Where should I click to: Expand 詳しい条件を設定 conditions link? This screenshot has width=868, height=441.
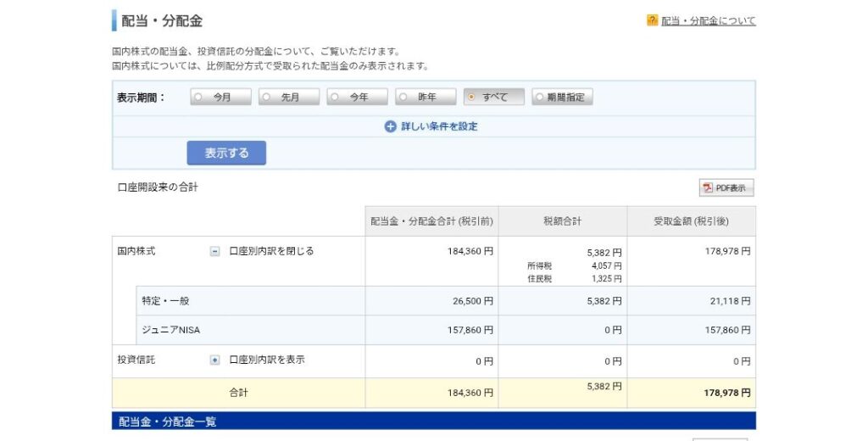439,126
